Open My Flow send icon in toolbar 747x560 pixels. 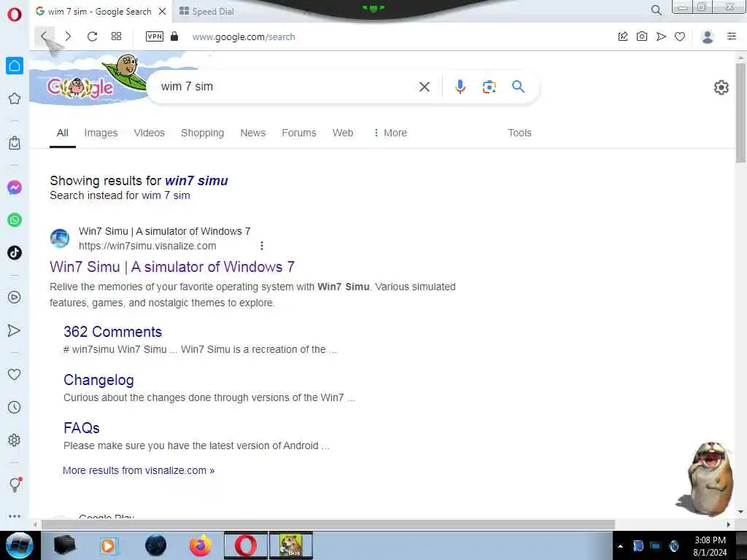[661, 36]
